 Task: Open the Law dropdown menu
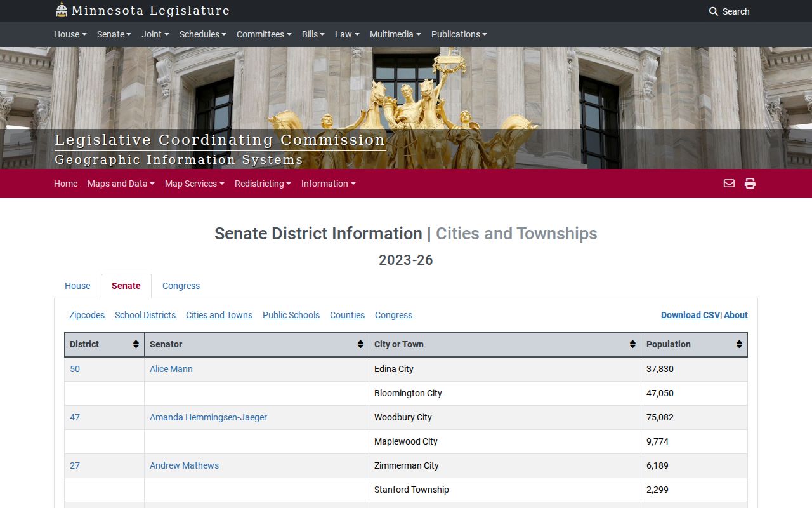347,34
